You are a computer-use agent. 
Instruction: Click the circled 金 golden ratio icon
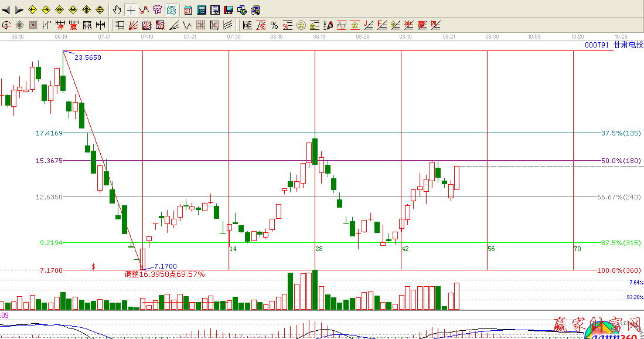(301, 25)
